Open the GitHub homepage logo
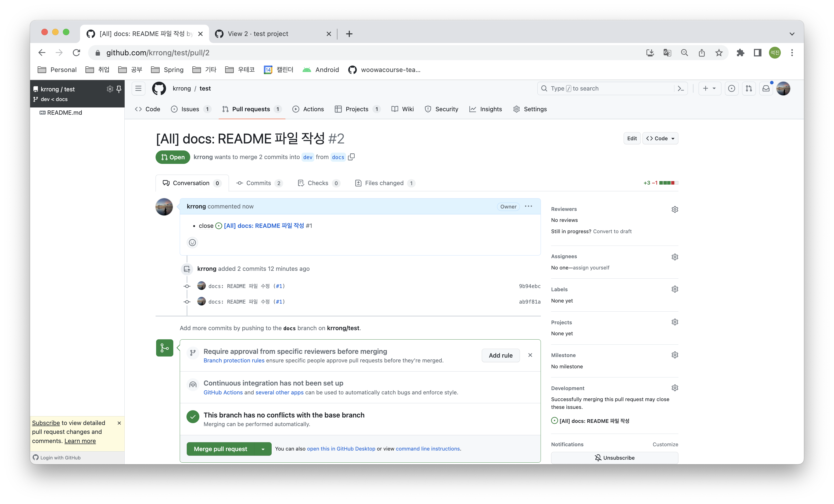The height and width of the screenshot is (504, 834). point(159,89)
